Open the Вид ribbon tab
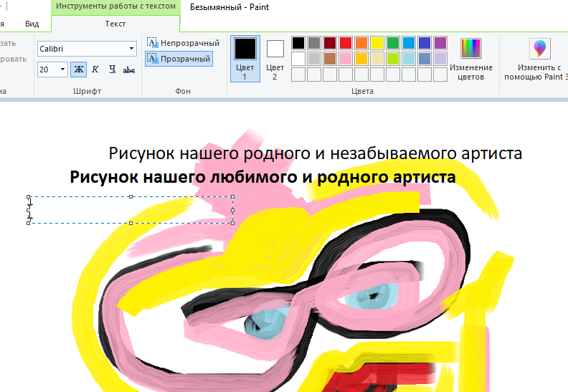 pyautogui.click(x=32, y=24)
